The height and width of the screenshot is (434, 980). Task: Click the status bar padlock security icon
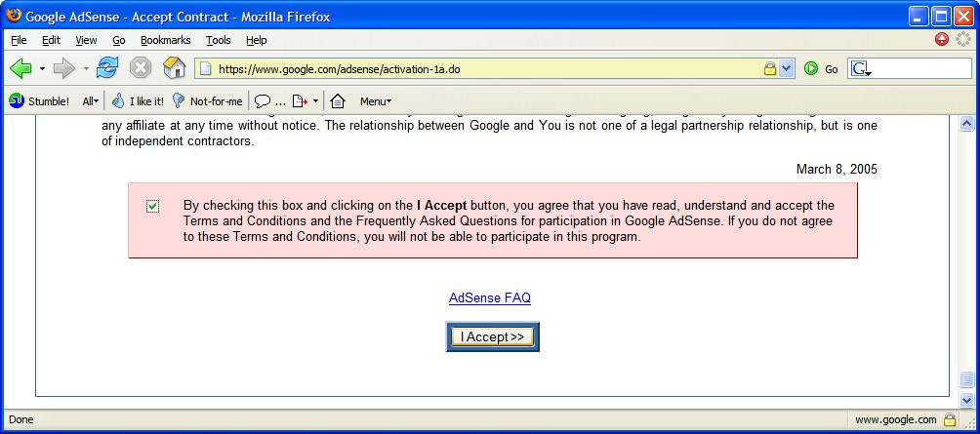coord(950,419)
